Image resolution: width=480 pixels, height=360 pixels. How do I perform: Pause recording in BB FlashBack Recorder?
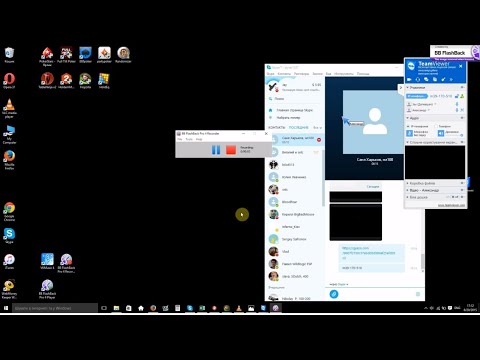(216, 150)
